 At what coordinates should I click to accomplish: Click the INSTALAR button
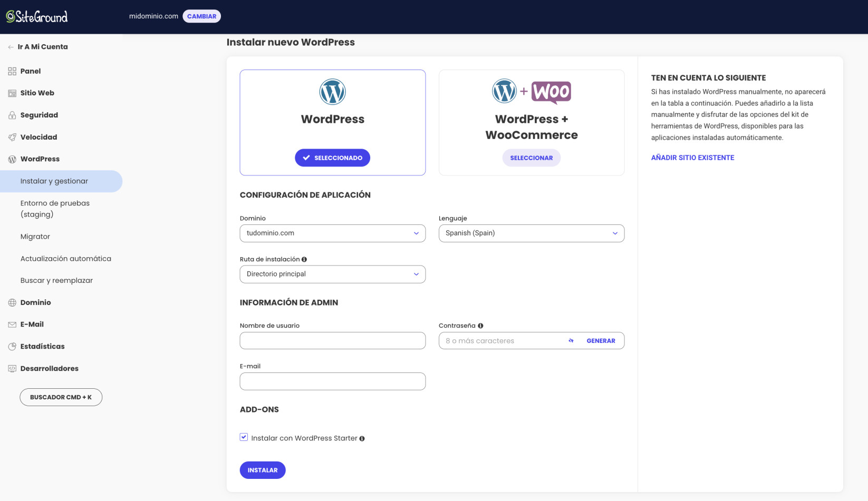point(263,470)
